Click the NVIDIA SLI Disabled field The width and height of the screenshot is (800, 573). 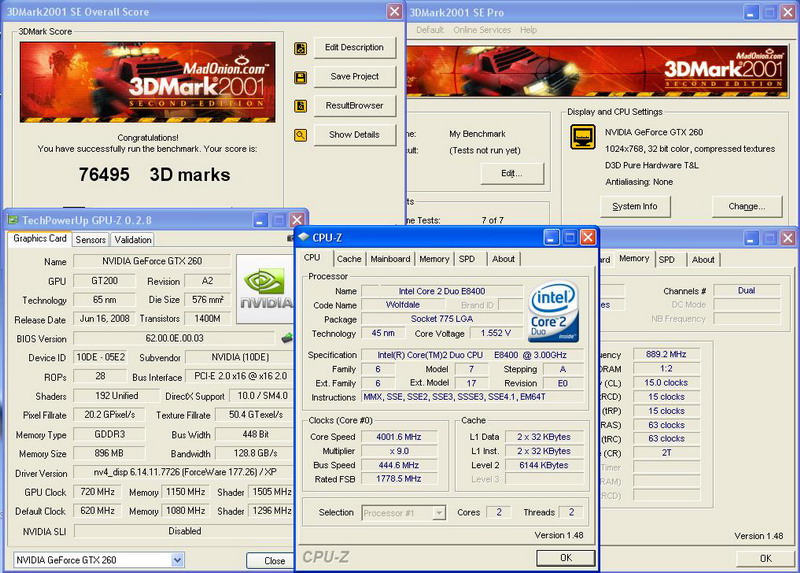(184, 531)
